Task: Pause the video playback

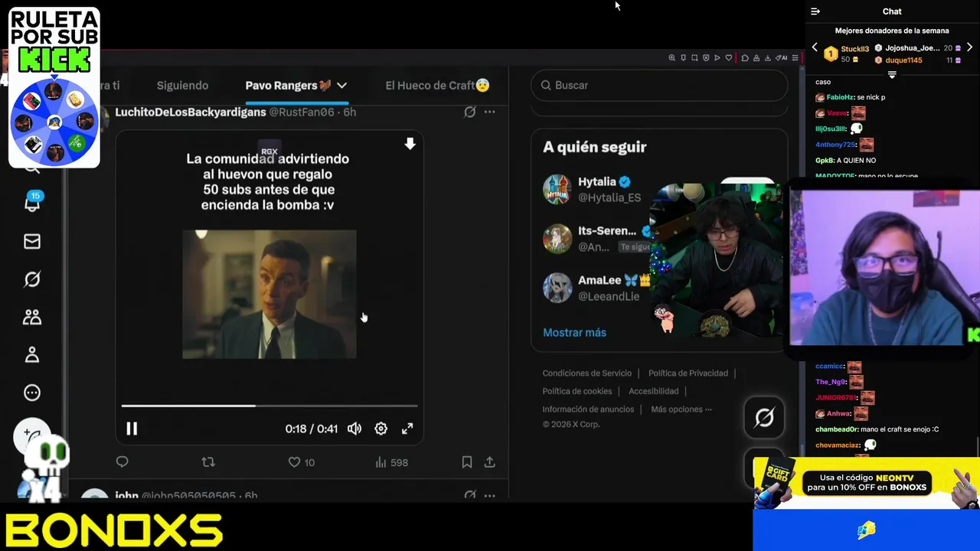Action: coord(132,429)
